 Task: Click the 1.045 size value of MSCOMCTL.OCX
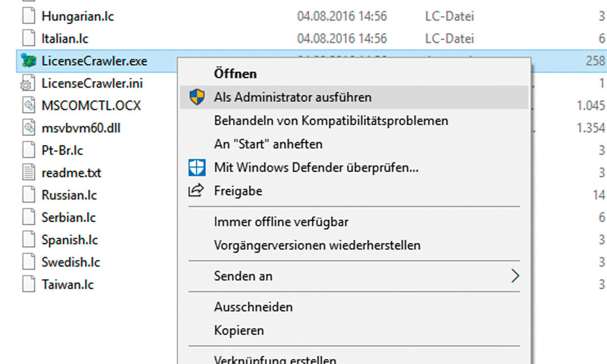point(591,106)
